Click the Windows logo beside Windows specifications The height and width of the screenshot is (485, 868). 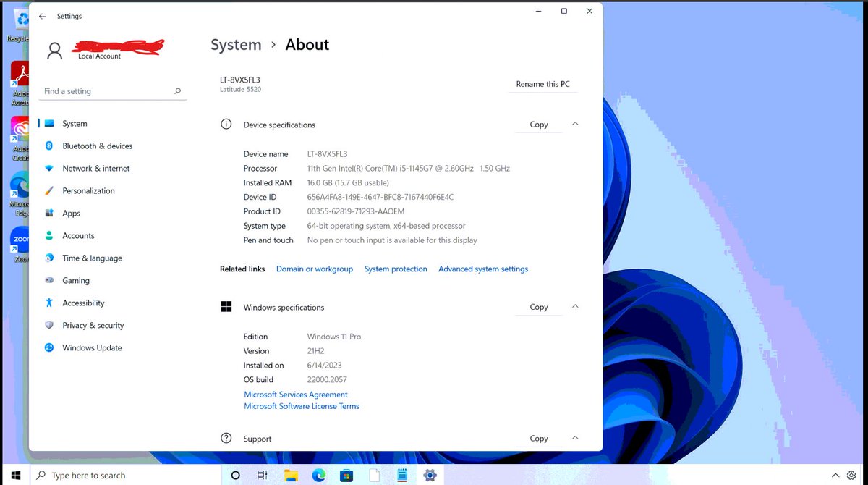point(226,307)
